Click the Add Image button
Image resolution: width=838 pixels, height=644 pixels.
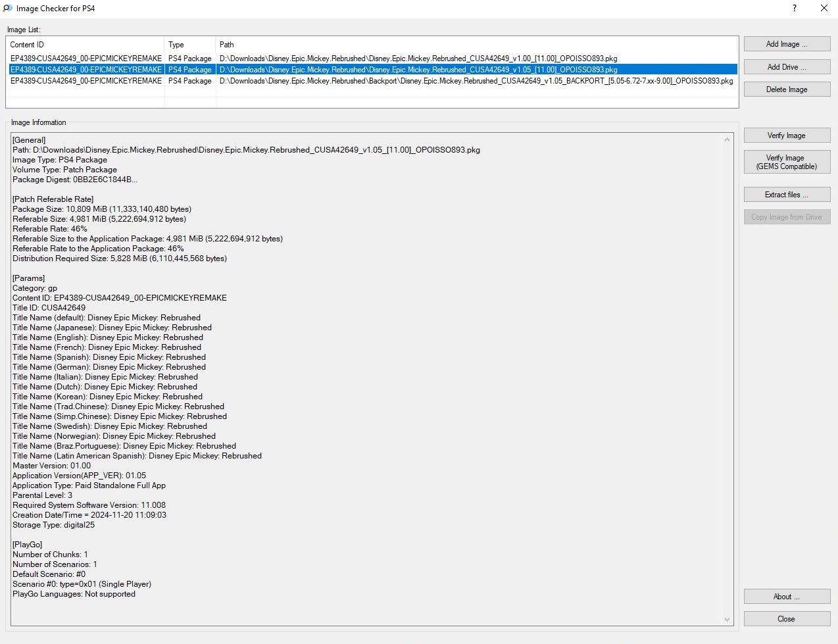coord(787,44)
